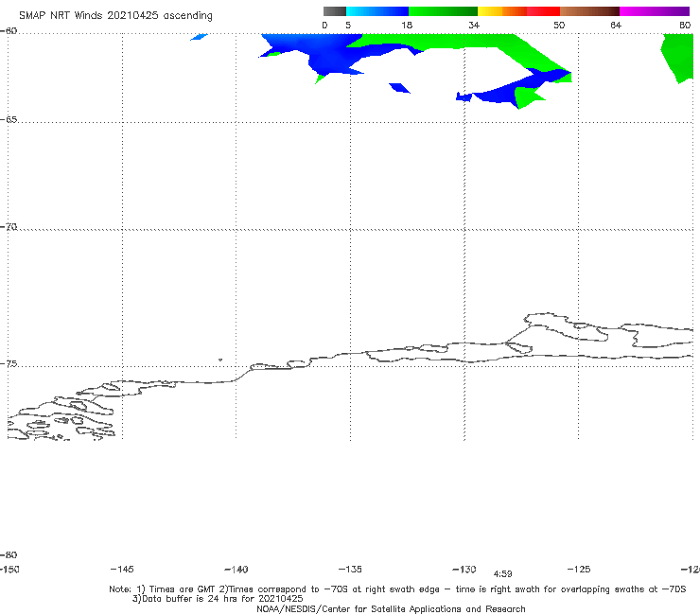Click the note line 'Times are GMT'

183,589
